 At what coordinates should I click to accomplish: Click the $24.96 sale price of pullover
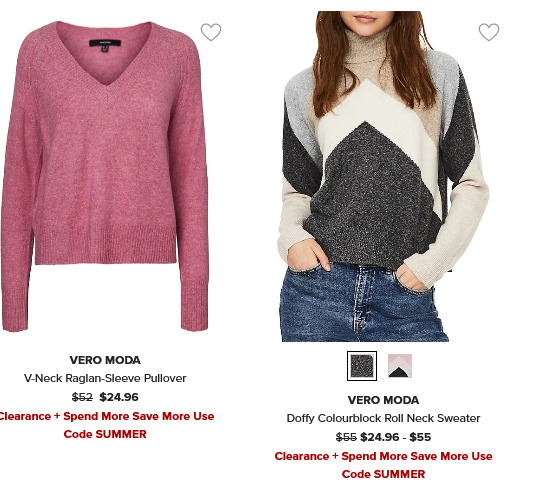[119, 397]
